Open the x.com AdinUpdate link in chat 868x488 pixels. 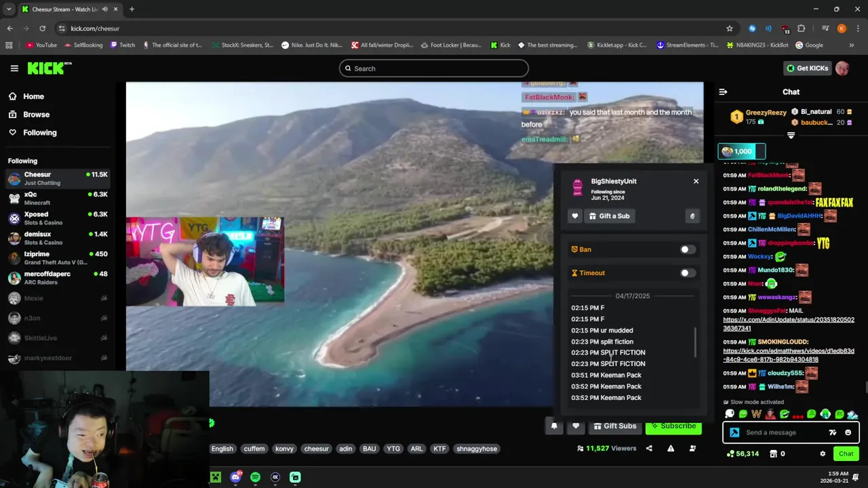click(789, 324)
